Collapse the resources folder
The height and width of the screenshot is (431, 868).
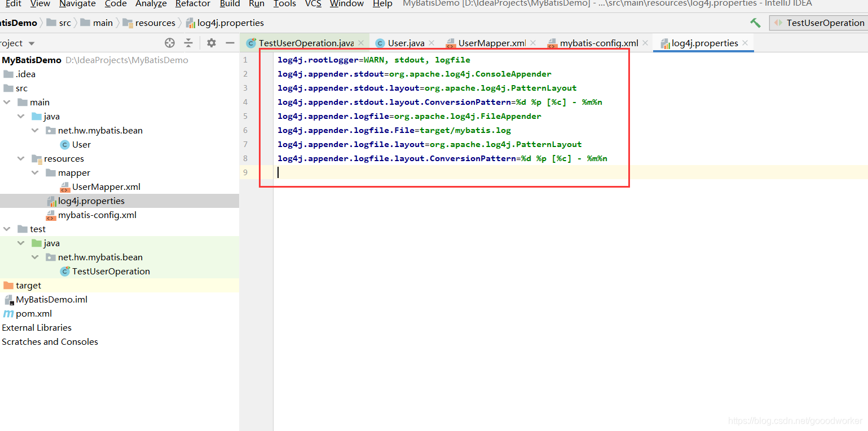coord(21,158)
